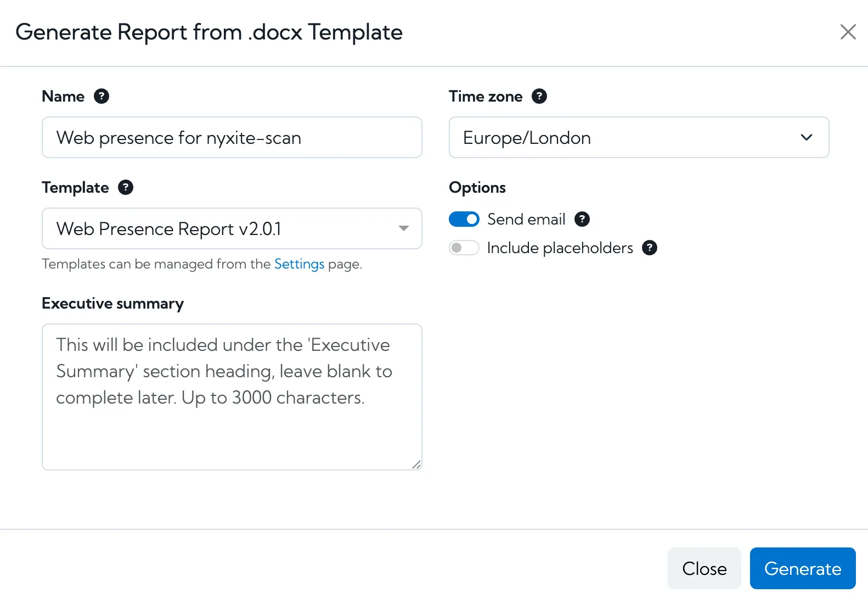The height and width of the screenshot is (604, 868).
Task: Click the Time zone chevron
Action: pos(807,138)
